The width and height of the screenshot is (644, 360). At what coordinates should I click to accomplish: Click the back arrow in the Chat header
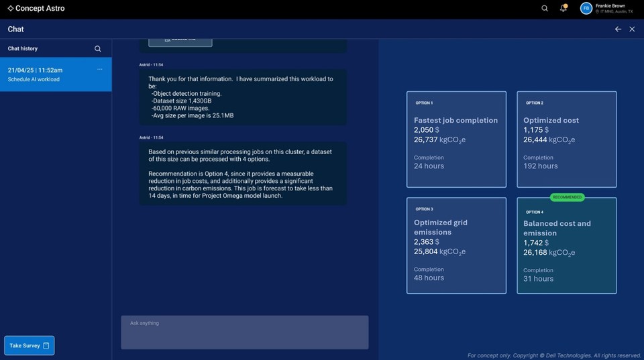point(618,29)
